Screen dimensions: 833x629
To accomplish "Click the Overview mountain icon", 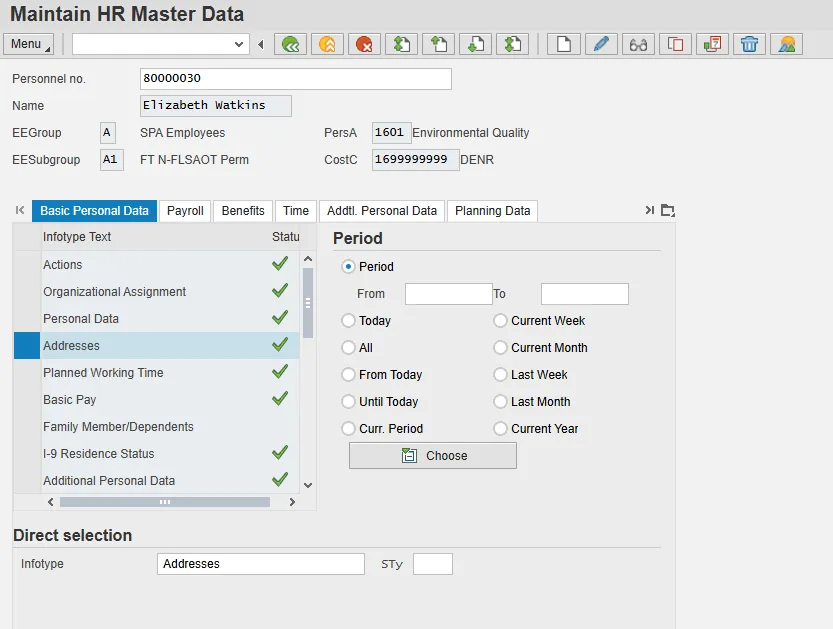I will 787,44.
